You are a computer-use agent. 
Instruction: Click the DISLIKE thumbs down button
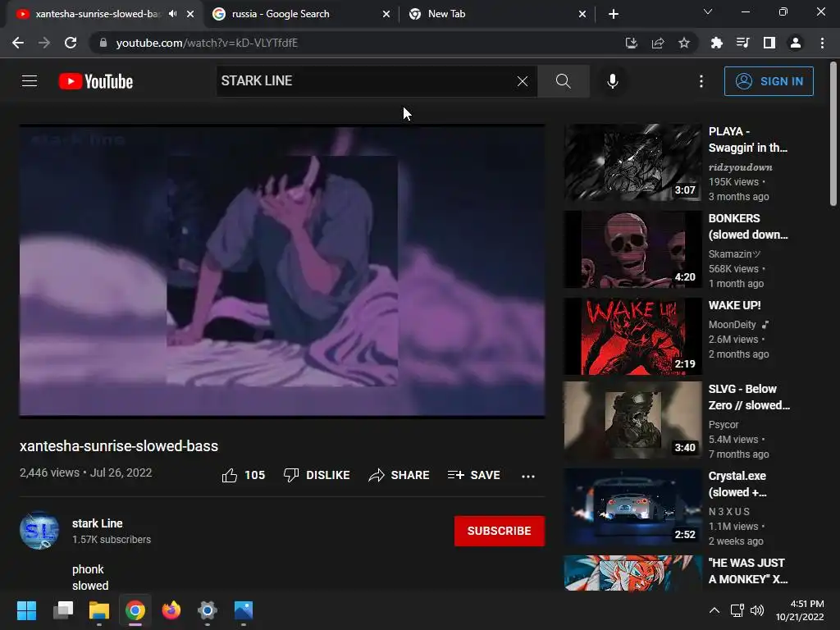pyautogui.click(x=317, y=475)
